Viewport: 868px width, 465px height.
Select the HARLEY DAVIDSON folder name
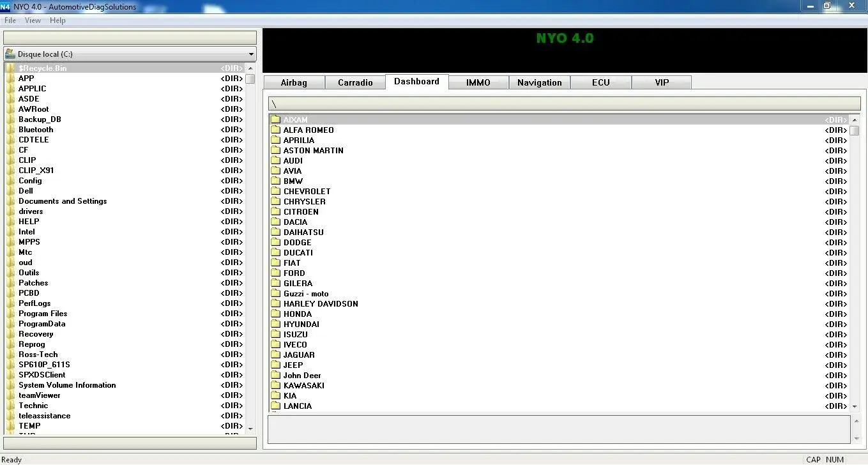click(x=321, y=303)
